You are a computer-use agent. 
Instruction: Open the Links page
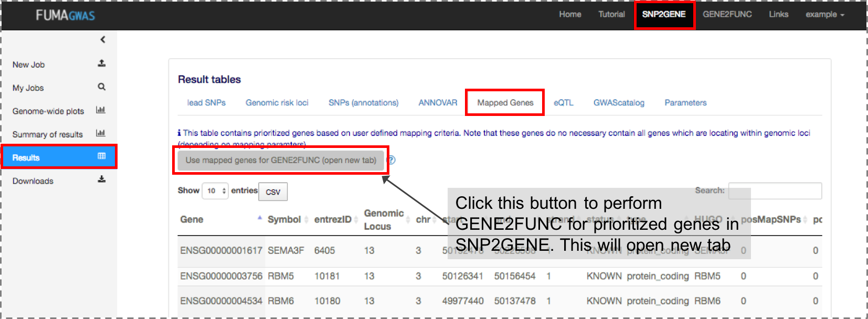[779, 15]
